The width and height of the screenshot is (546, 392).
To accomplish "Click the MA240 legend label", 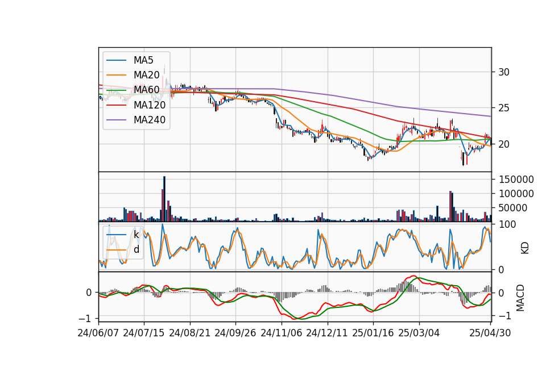I will pos(150,120).
